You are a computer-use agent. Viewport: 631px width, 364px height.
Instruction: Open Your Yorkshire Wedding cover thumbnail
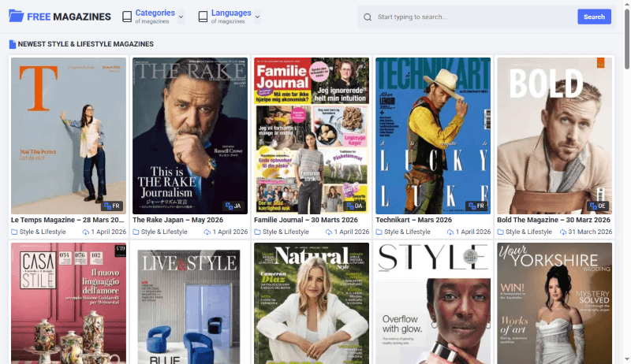coord(554,303)
